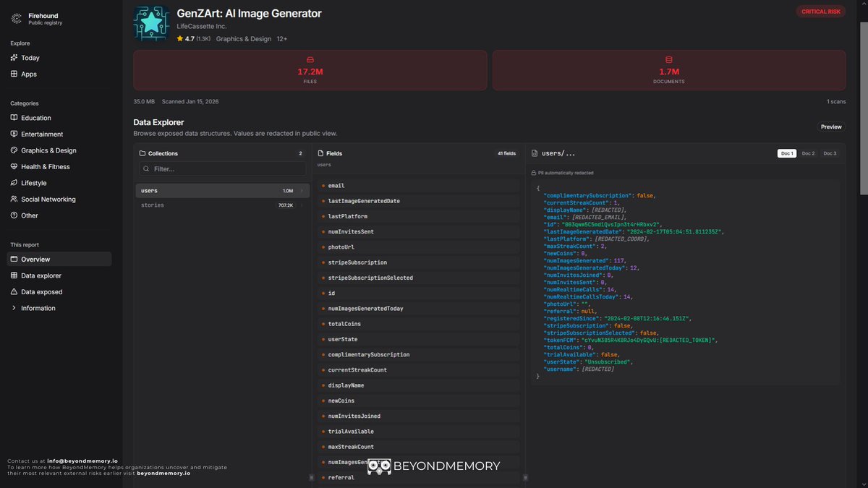This screenshot has height=488, width=868.
Task: Select the numImagesGeneratedToday field row
Action: [418, 309]
